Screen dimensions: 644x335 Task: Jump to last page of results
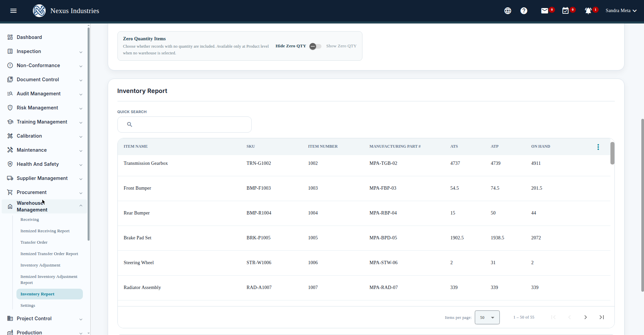602,317
